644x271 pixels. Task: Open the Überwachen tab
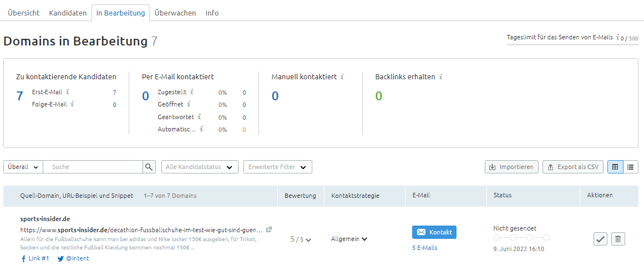pyautogui.click(x=175, y=13)
